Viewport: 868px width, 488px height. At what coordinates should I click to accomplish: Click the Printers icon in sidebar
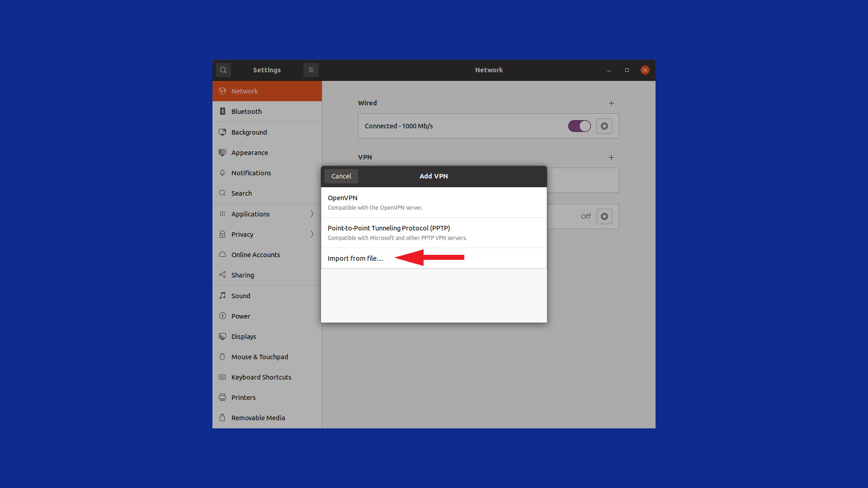pos(222,397)
